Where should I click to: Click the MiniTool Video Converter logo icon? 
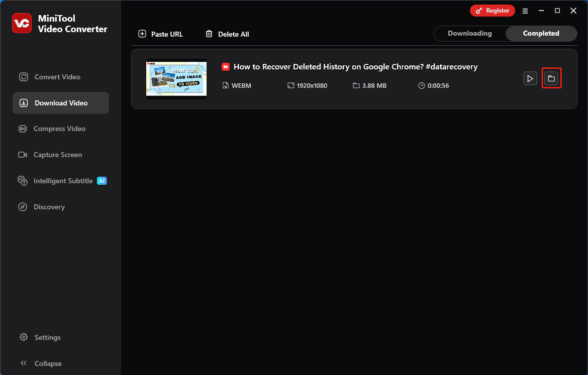(22, 23)
